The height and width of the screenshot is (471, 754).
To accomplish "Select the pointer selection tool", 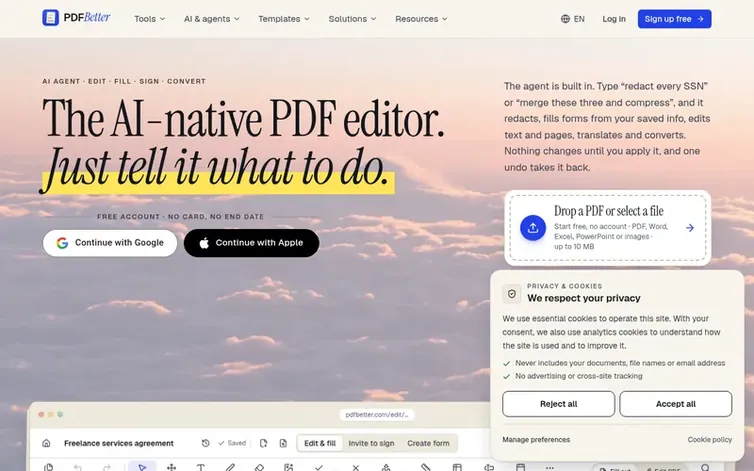I will click(142, 467).
